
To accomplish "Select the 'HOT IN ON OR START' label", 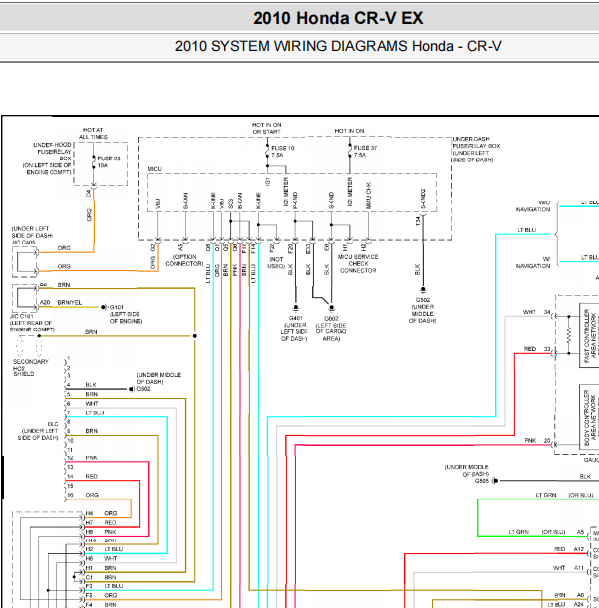I will tap(267, 128).
